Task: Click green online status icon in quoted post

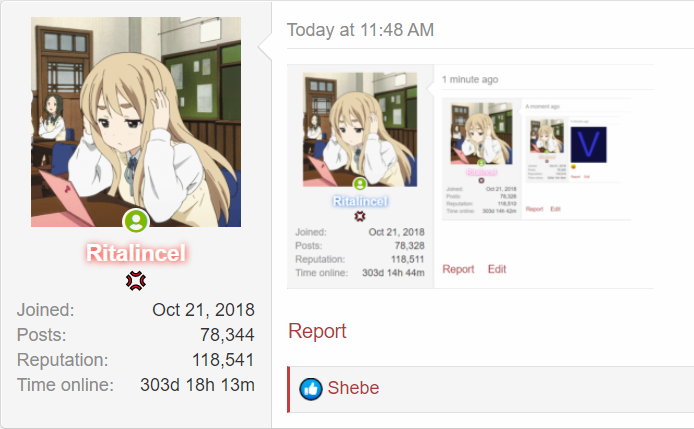Action: [x=360, y=183]
